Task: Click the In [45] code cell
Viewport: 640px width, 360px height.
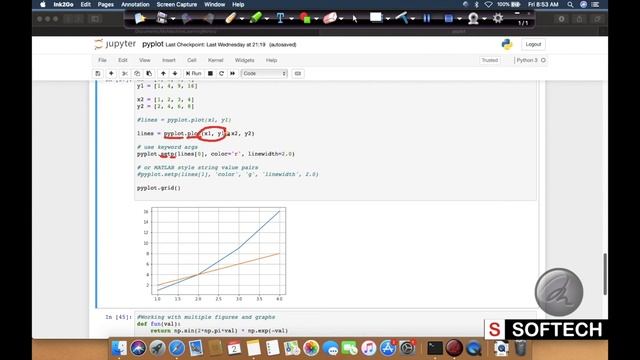Action: (335, 324)
